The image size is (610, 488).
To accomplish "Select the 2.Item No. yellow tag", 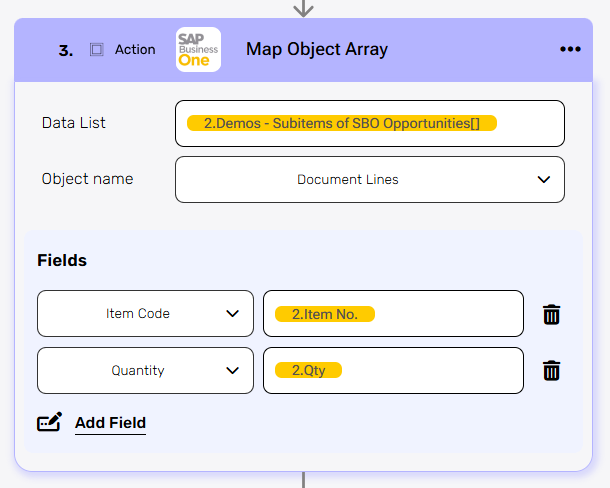I will coord(324,314).
